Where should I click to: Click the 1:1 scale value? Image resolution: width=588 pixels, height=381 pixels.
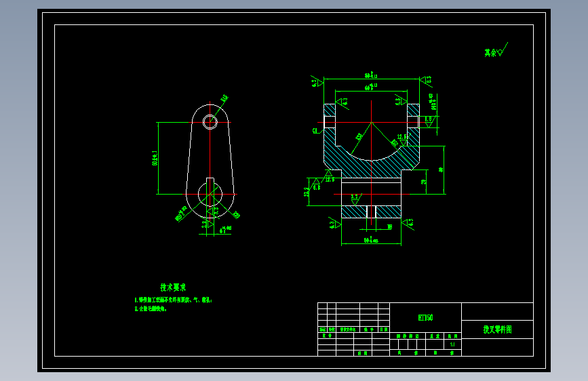click(452, 344)
